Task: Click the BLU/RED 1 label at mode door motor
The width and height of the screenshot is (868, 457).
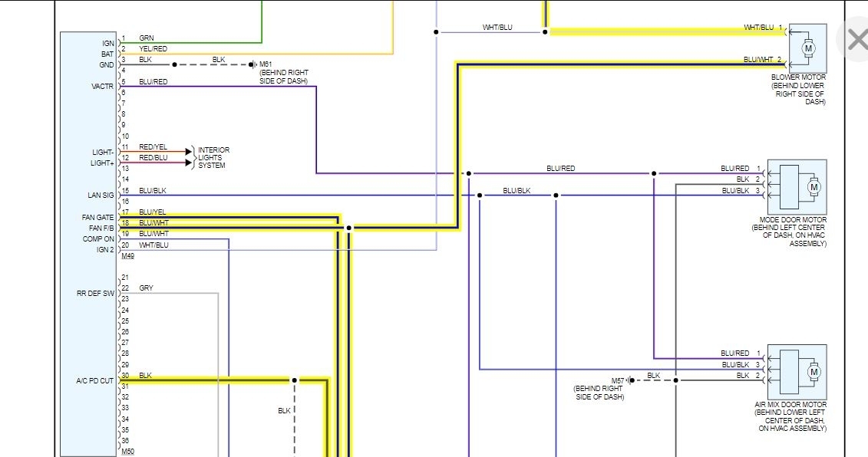Action: [741, 169]
